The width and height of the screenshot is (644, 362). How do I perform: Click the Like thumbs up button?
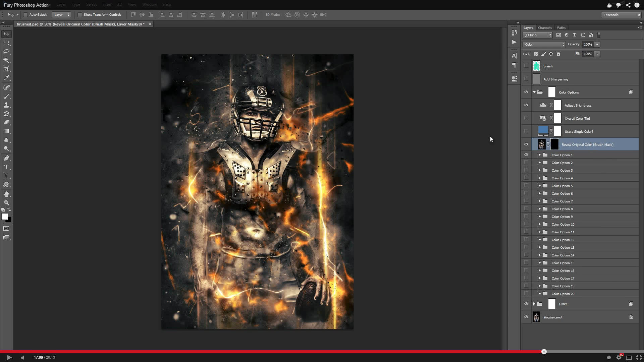pos(609,5)
